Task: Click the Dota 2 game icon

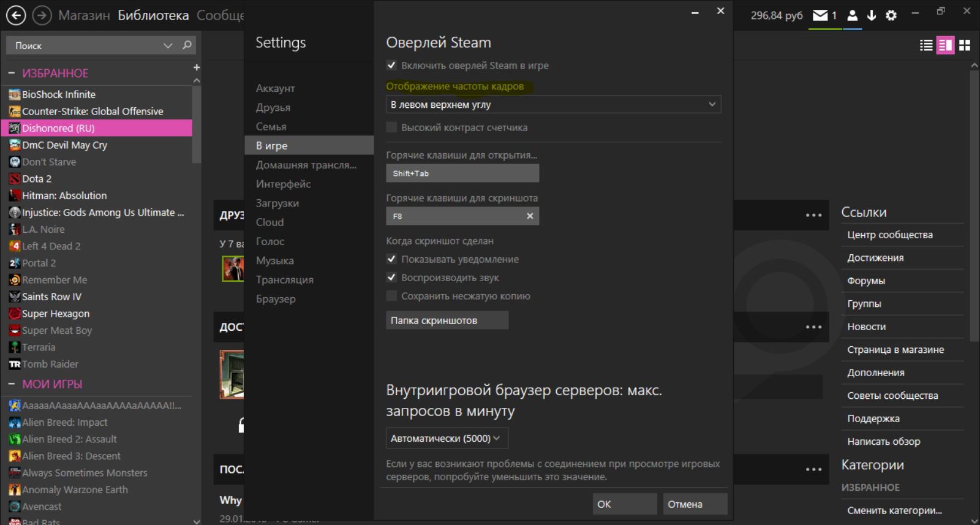Action: [x=15, y=178]
